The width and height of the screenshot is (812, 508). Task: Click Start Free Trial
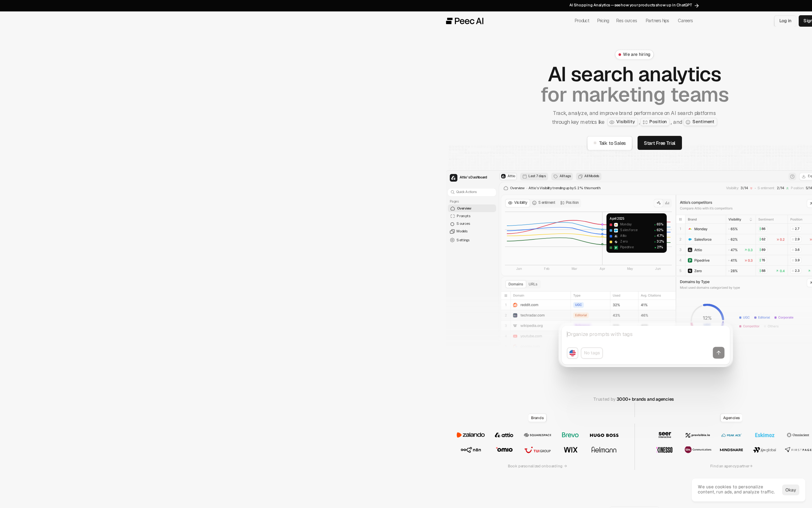659,143
